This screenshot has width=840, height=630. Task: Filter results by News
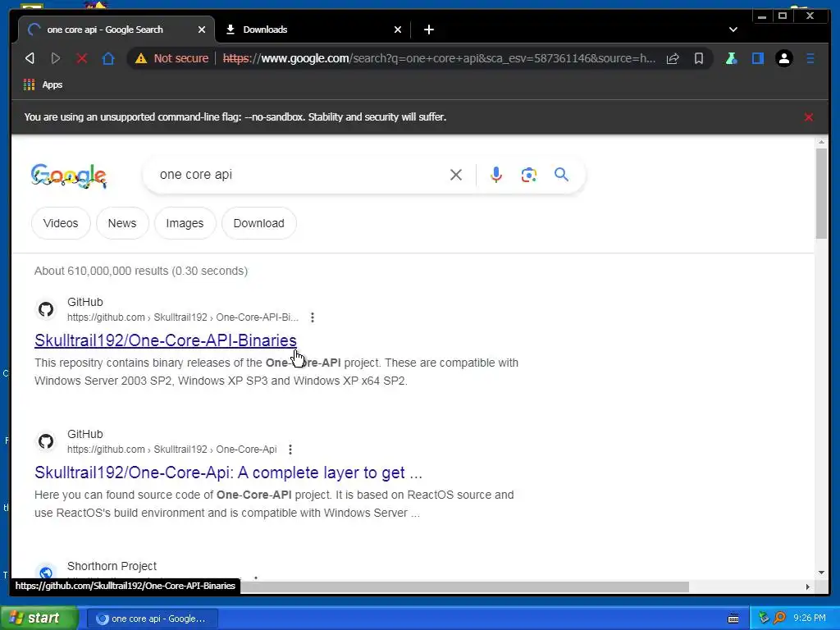coord(122,223)
